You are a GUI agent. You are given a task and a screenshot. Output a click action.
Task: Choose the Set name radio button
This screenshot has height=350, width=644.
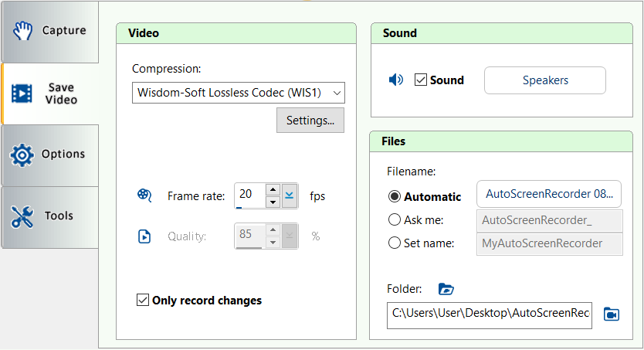click(395, 243)
